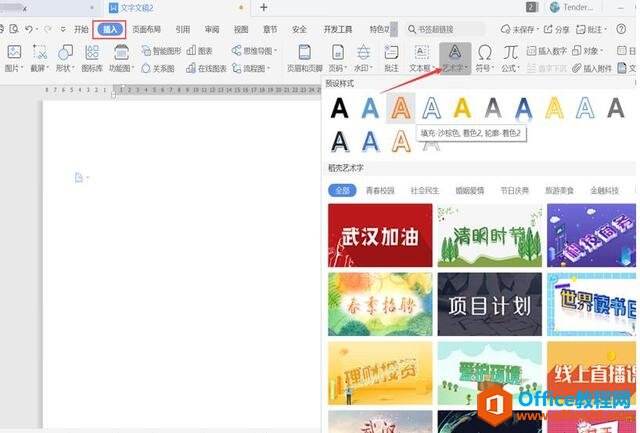Select the highlighted orange A preset style
This screenshot has height=433, width=640.
(401, 108)
